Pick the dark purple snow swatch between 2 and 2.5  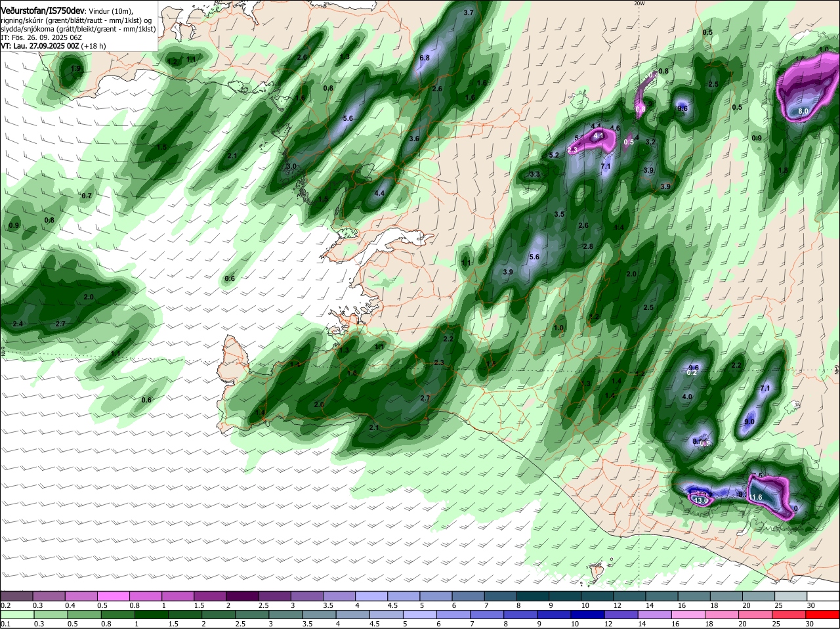[243, 596]
